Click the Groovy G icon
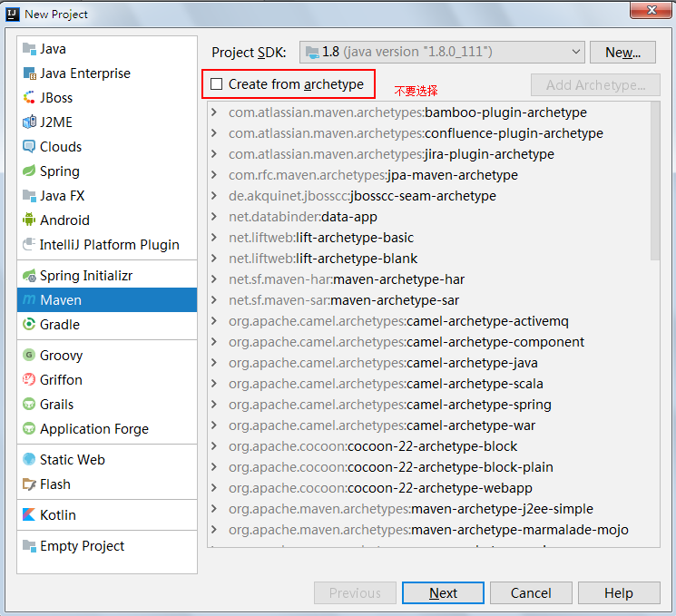Image resolution: width=676 pixels, height=616 pixels. point(29,356)
